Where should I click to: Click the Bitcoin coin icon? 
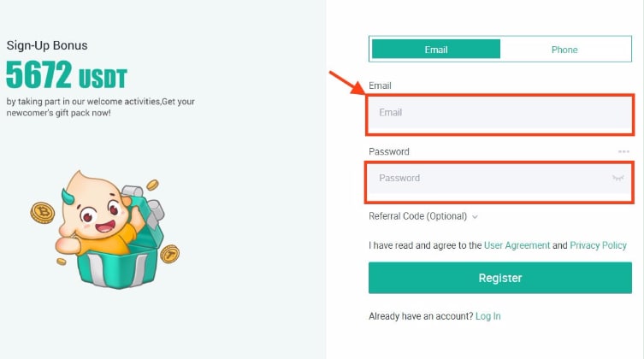tap(42, 213)
